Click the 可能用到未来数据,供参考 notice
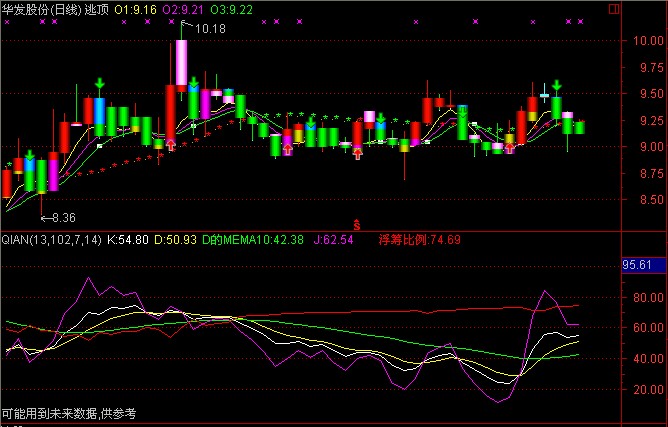This screenshot has height=427, width=668. point(68,413)
